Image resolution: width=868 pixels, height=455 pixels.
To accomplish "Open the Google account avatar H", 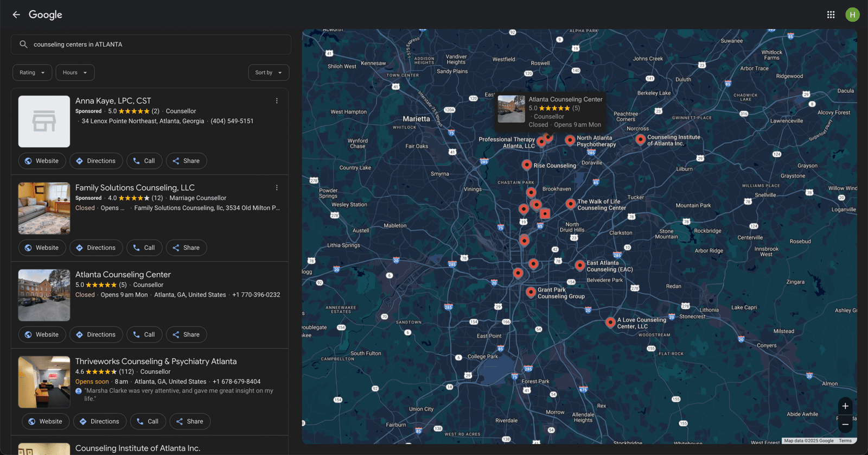I will click(852, 15).
